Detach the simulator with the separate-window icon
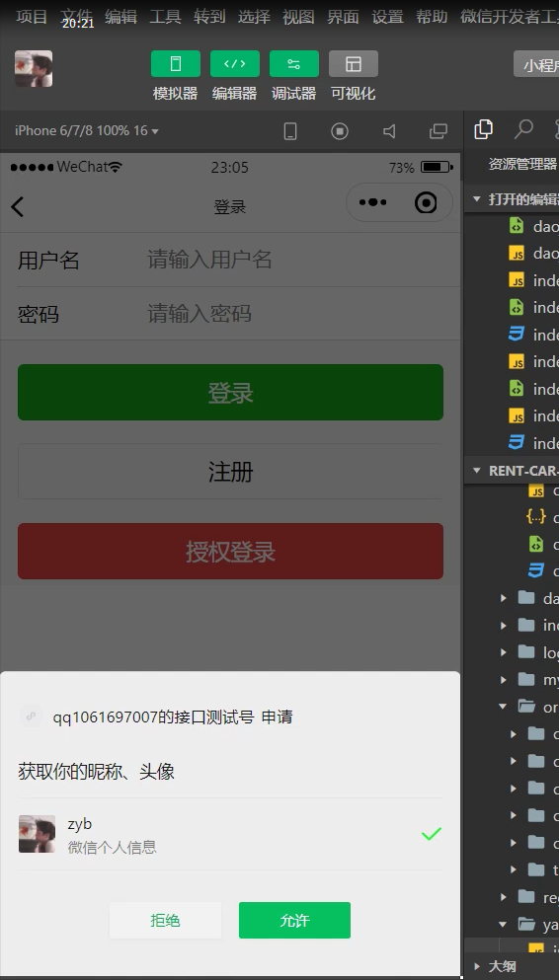559x980 pixels. click(x=439, y=131)
